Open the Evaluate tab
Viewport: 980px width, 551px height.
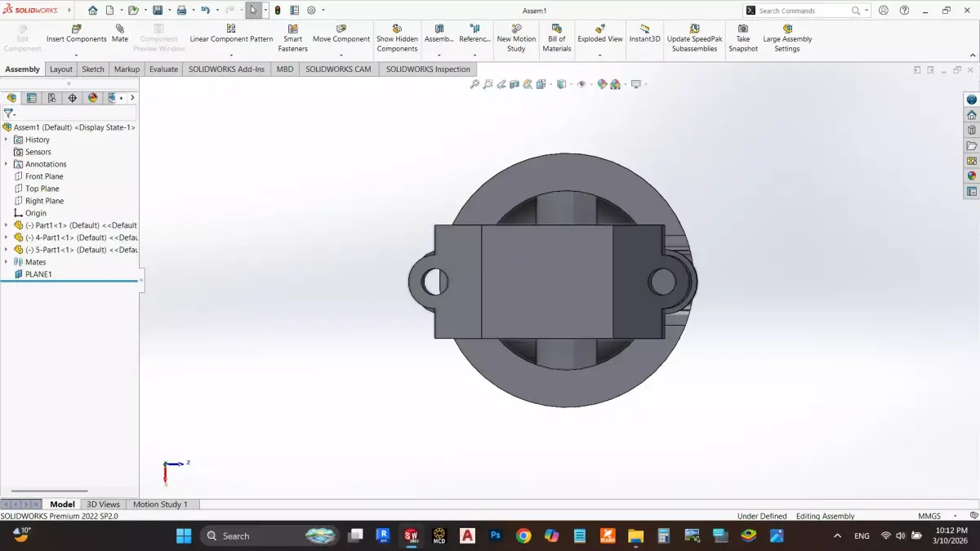point(163,69)
